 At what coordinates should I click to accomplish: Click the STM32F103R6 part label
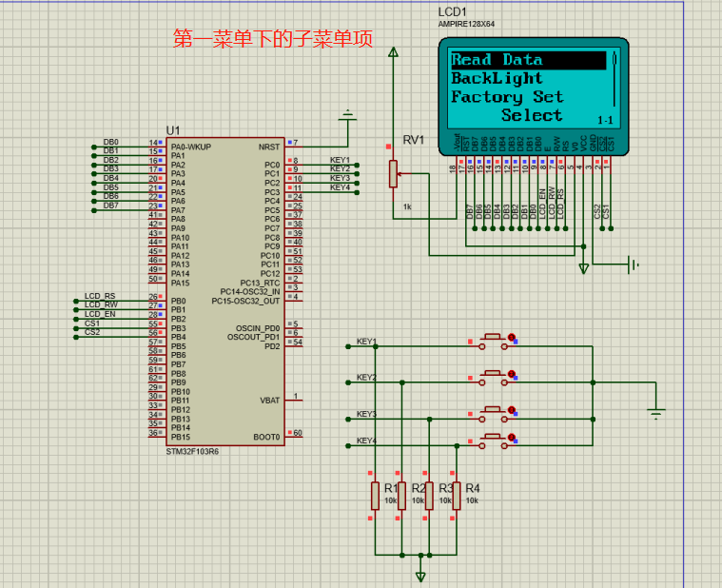[192, 452]
